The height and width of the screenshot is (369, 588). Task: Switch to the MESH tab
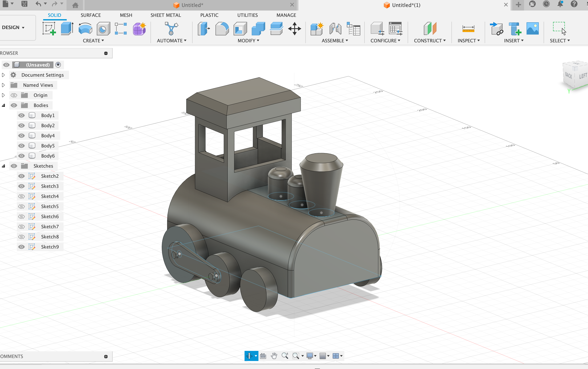[126, 15]
